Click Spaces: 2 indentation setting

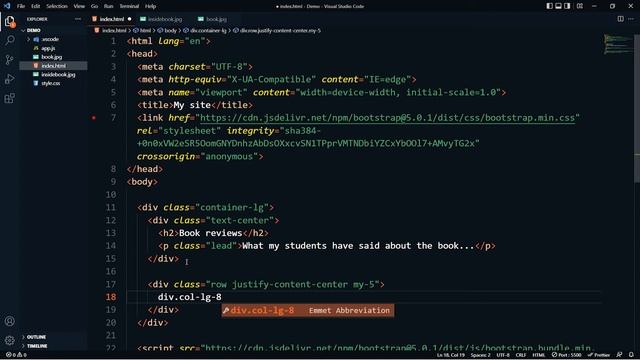point(480,355)
